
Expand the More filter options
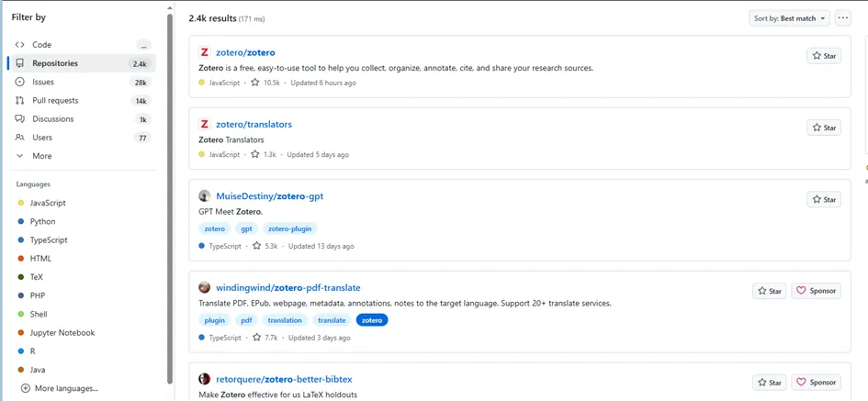point(82,156)
